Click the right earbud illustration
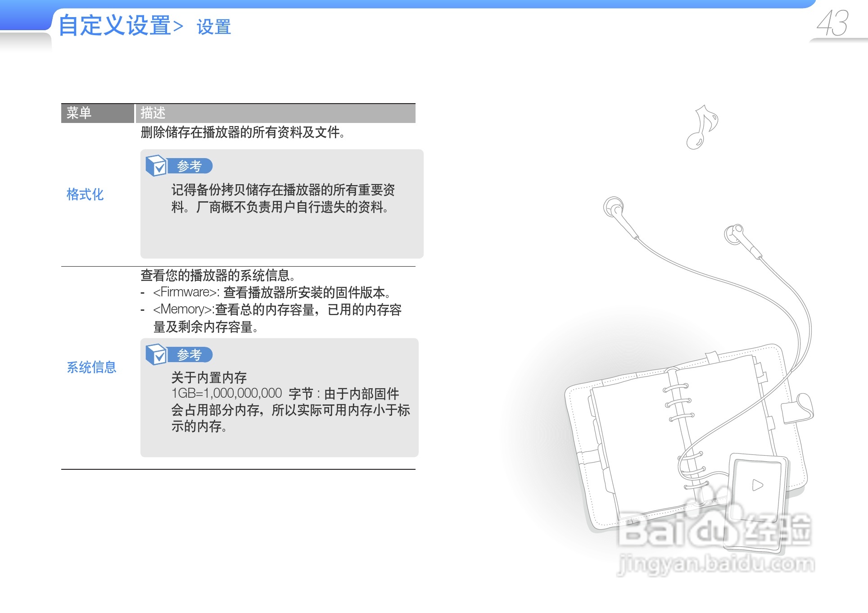 point(734,234)
